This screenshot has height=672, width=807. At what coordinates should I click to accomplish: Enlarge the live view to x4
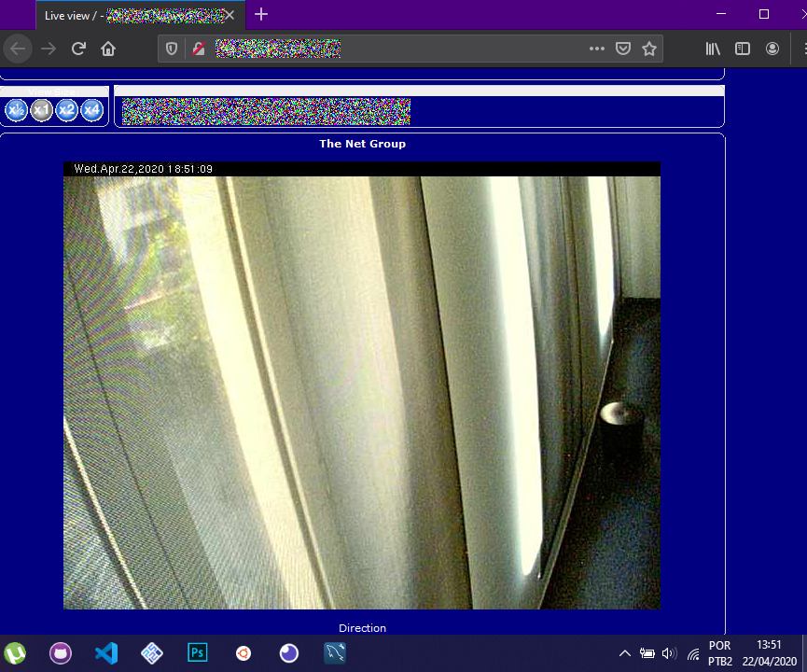point(91,110)
